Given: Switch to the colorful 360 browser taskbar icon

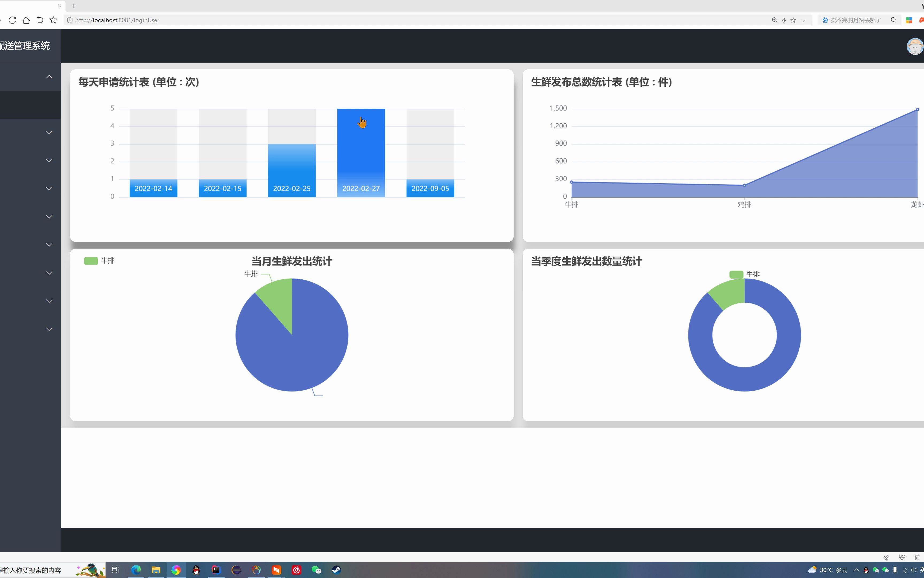Looking at the screenshot, I should point(176,570).
